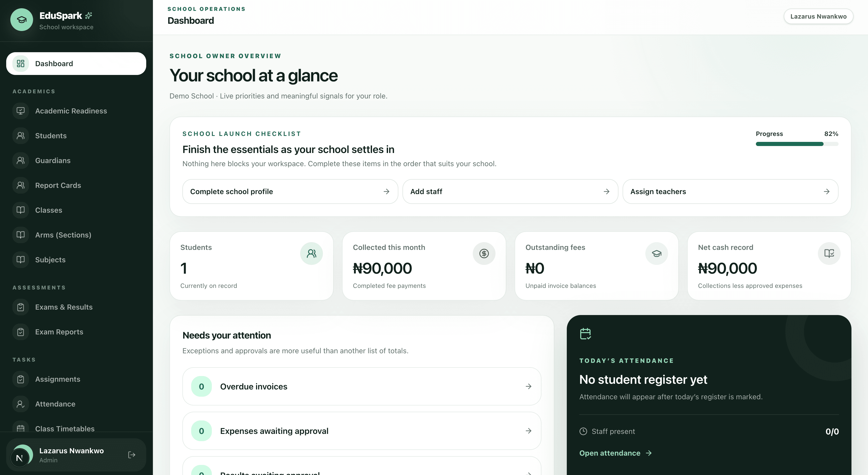Click the arrow on Overdue invoices row
Screen dimensions: 868x475
[528, 386]
